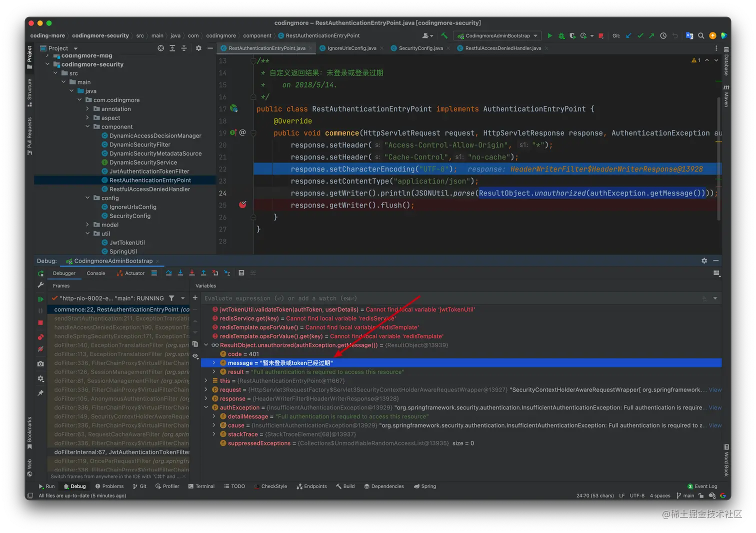
Task: Show Git history clock icon
Action: [x=663, y=35]
